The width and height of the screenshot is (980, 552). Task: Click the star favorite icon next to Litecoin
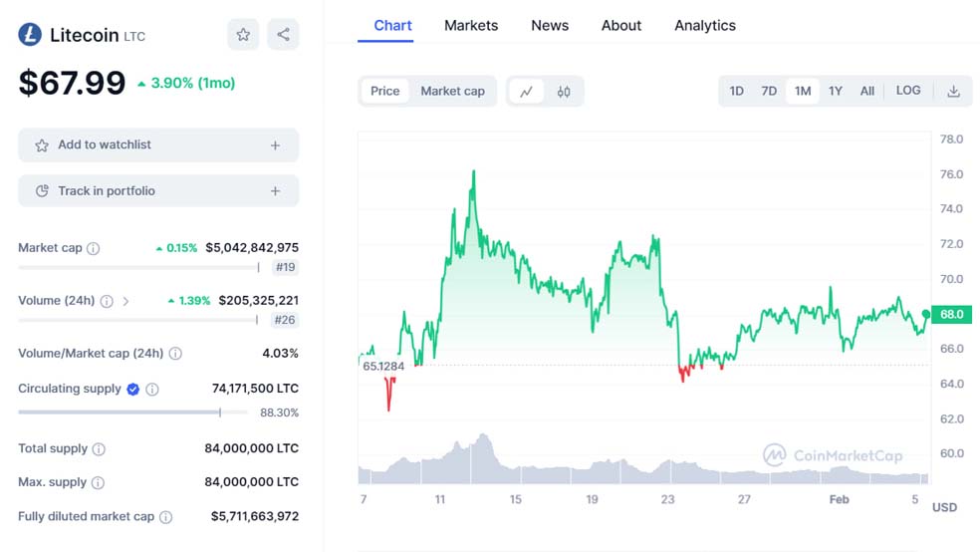(243, 35)
